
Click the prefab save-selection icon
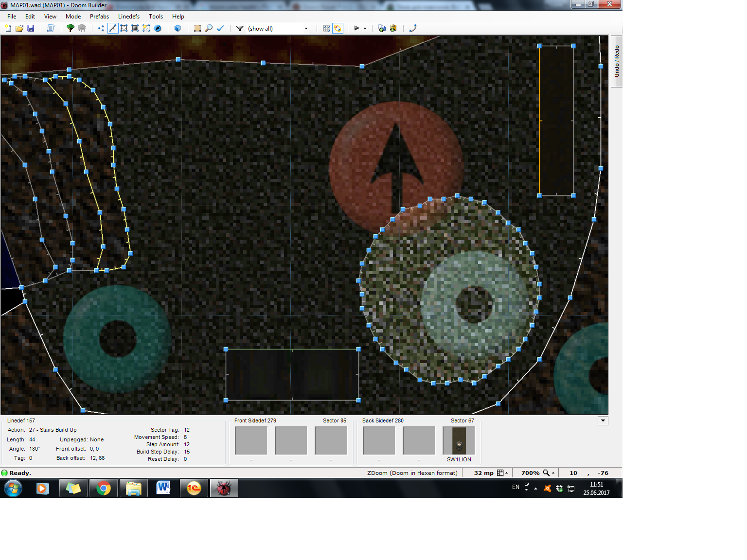coord(393,28)
